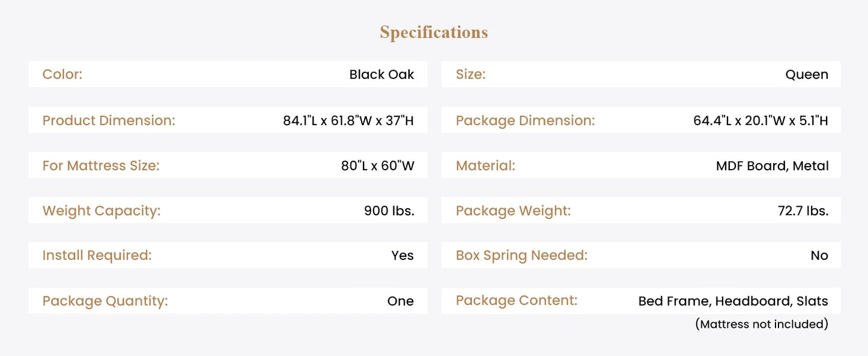Click the Box Spring Needed label
Image resolution: width=868 pixels, height=356 pixels.
(521, 255)
